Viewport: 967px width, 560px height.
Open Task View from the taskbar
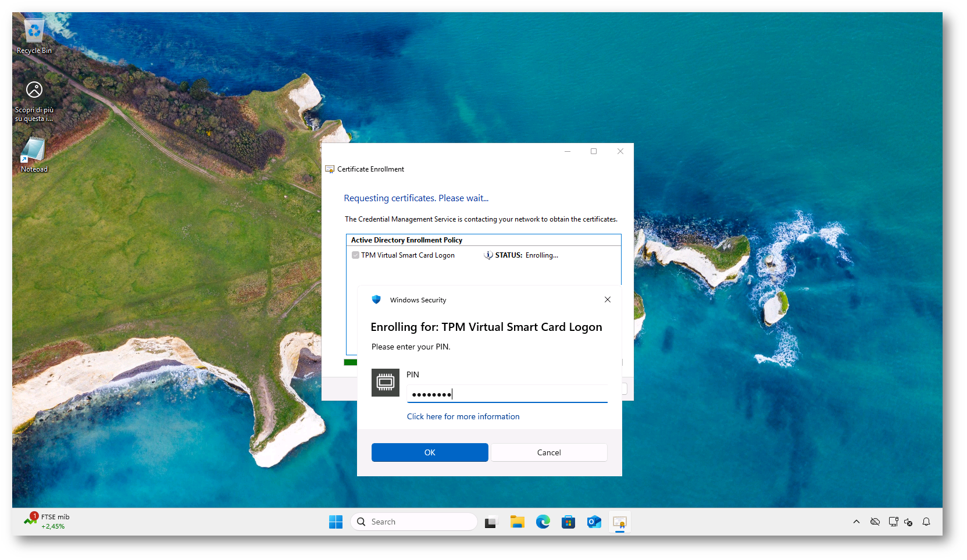tap(491, 522)
